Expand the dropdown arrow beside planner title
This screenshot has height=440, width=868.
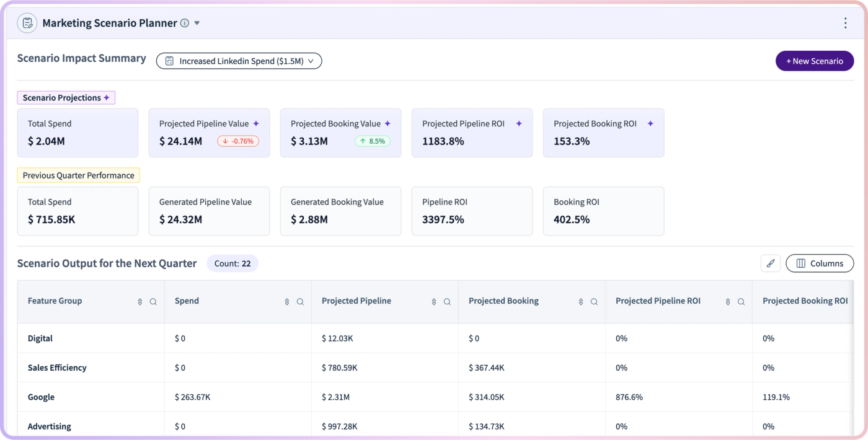(x=197, y=23)
